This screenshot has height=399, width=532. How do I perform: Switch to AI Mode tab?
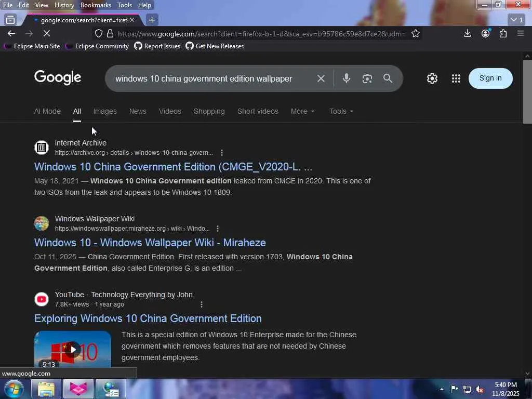coord(47,111)
